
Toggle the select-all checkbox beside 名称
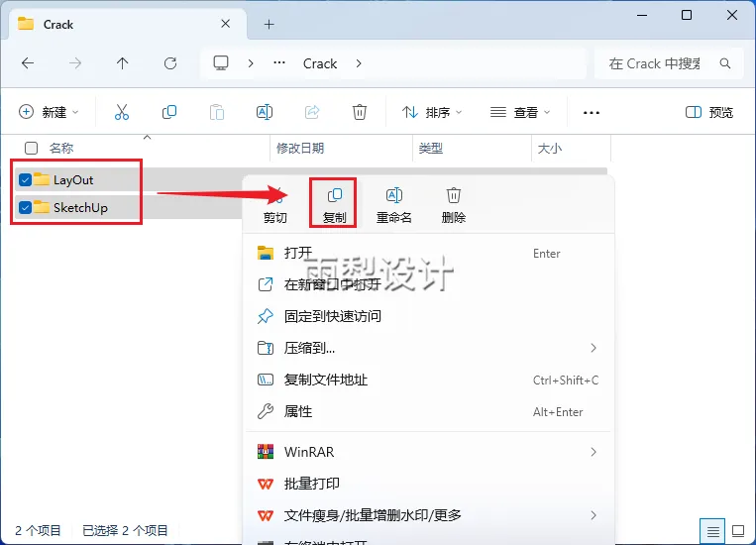(31, 148)
